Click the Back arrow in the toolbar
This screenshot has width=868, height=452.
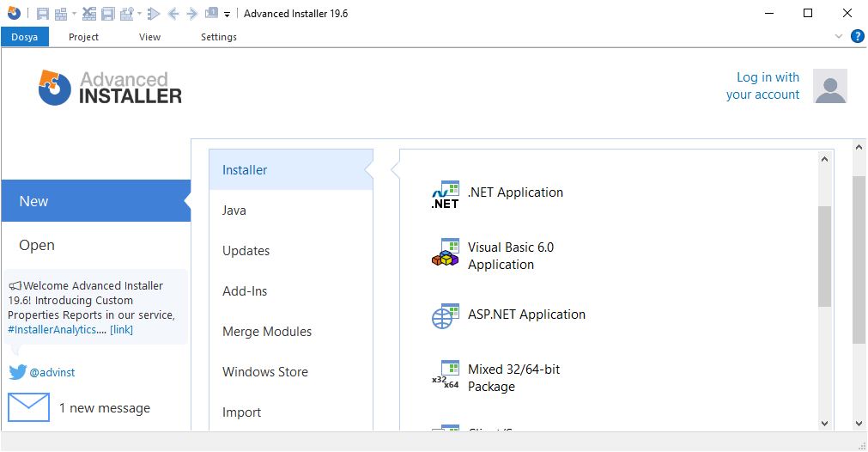[173, 14]
